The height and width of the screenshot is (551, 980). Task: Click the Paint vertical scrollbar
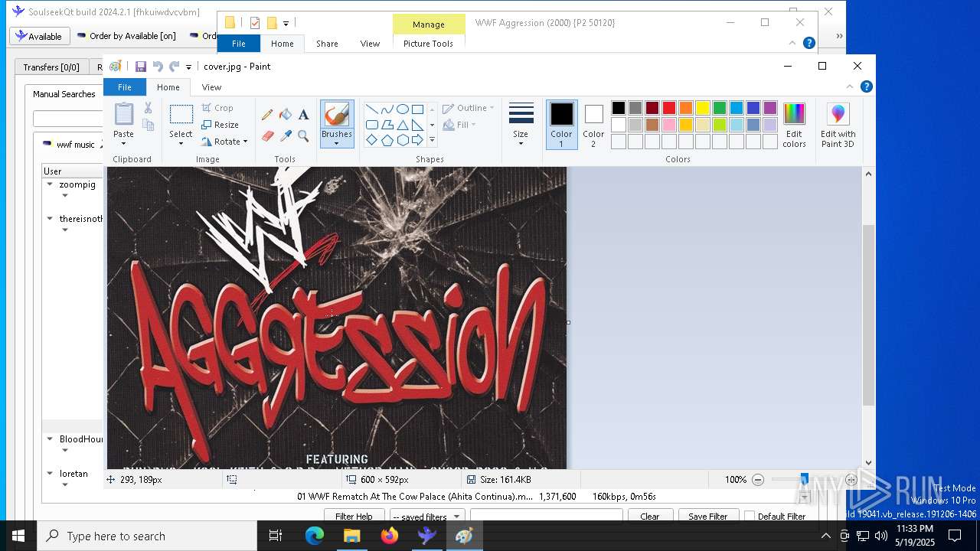click(x=868, y=315)
